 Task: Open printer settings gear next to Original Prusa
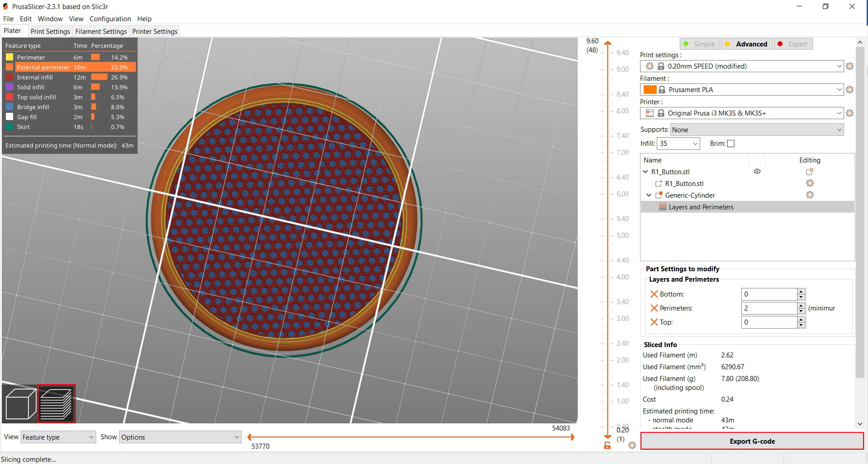click(x=849, y=113)
